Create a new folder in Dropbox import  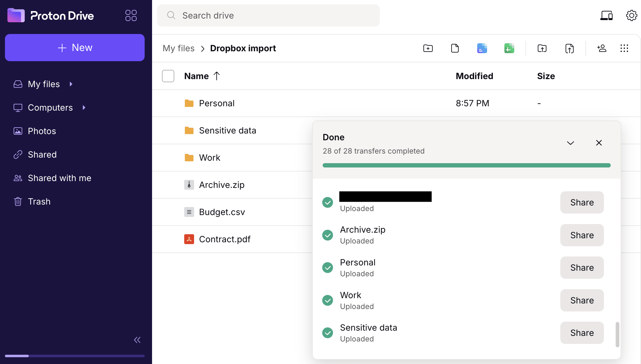click(x=428, y=48)
